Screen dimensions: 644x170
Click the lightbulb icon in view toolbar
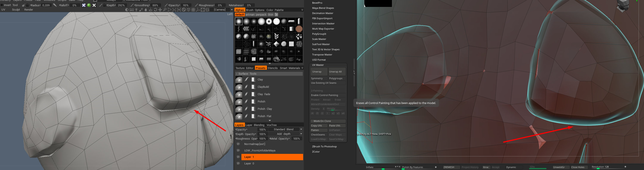coord(136,10)
